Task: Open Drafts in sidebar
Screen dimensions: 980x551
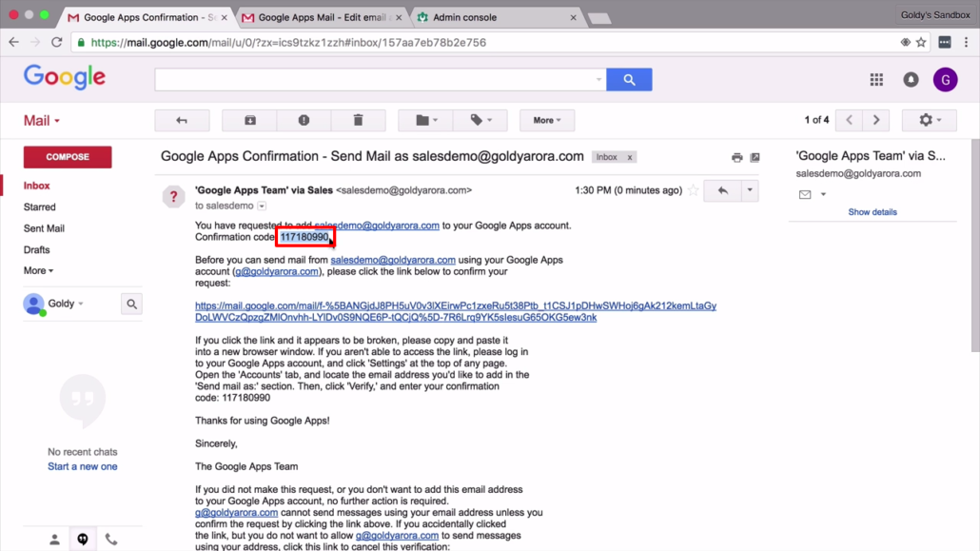Action: 36,249
